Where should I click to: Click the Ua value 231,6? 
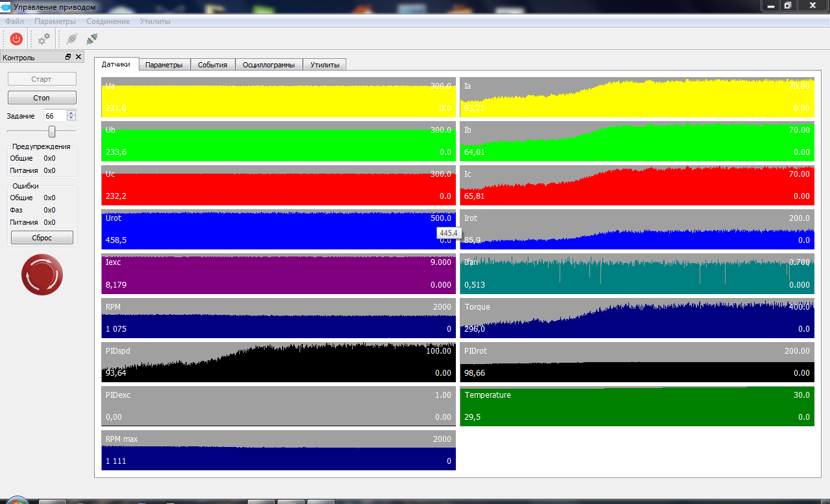[115, 108]
